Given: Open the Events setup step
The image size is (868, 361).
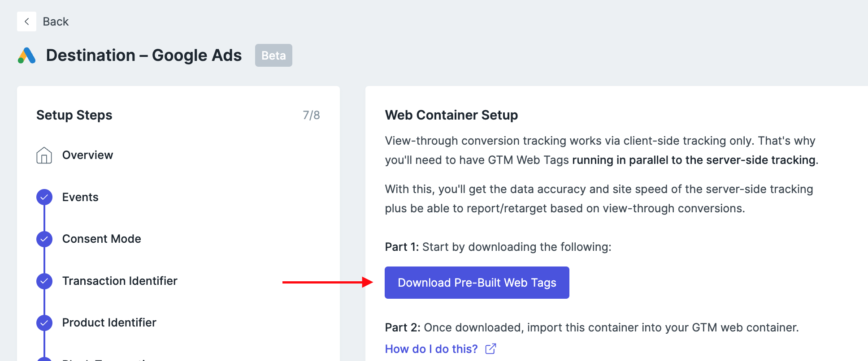Looking at the screenshot, I should click(x=80, y=197).
